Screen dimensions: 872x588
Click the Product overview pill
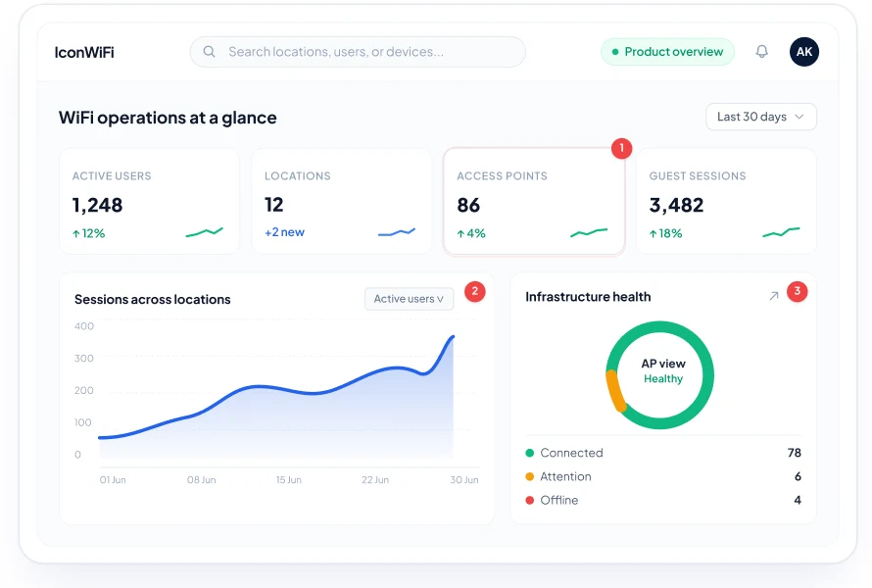667,52
